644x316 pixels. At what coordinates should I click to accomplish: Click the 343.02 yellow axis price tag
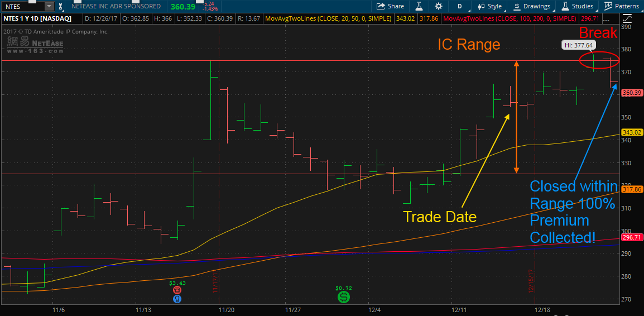[x=632, y=132]
